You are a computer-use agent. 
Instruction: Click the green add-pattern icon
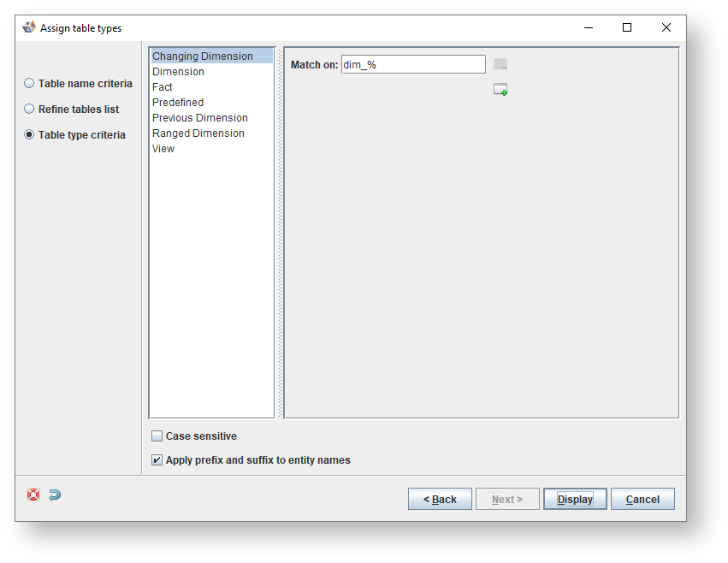pos(500,89)
